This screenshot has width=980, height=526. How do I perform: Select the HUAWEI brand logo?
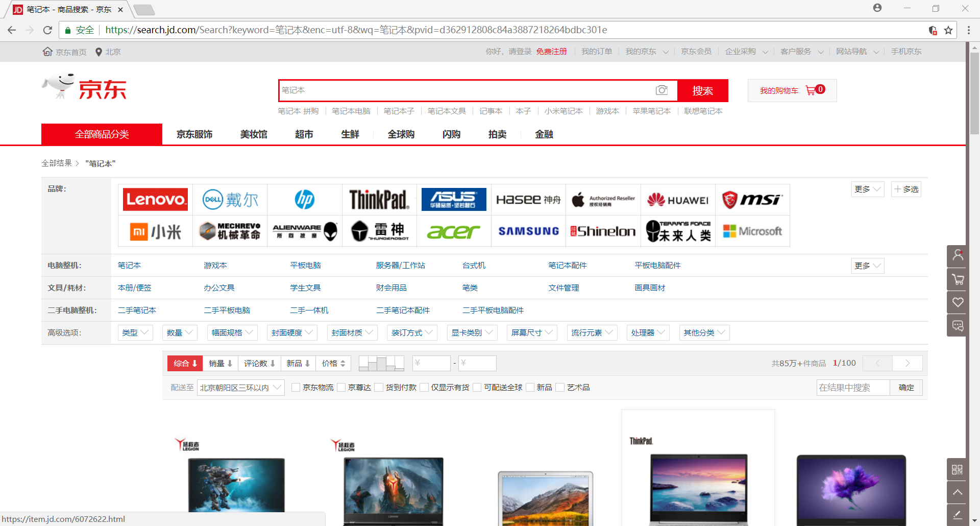(678, 200)
